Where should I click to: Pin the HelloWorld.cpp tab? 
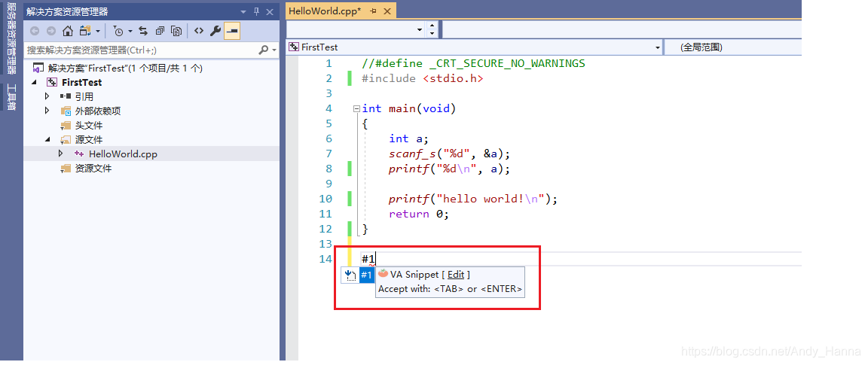click(373, 11)
